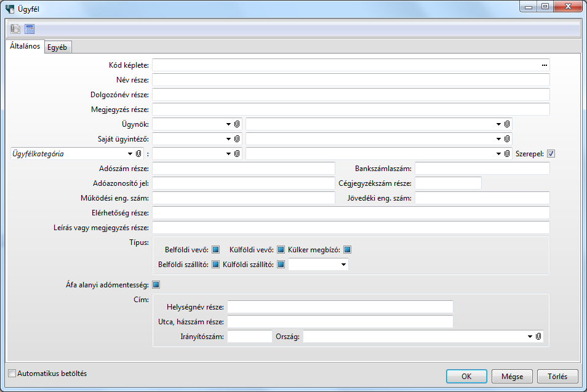Expand the category name dropdown
This screenshot has height=392, width=587.
[x=498, y=153]
